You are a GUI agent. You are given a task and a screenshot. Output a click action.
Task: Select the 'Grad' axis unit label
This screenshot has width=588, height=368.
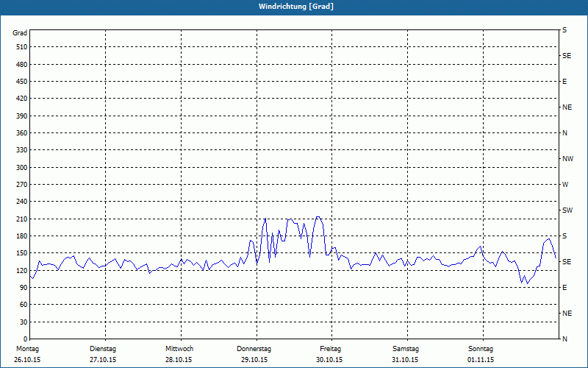coord(20,33)
